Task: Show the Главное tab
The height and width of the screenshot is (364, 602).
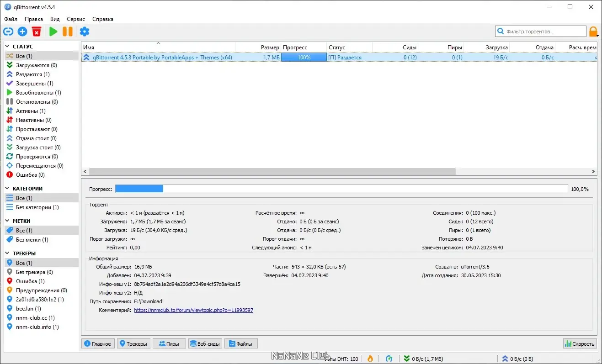Action: [98, 344]
